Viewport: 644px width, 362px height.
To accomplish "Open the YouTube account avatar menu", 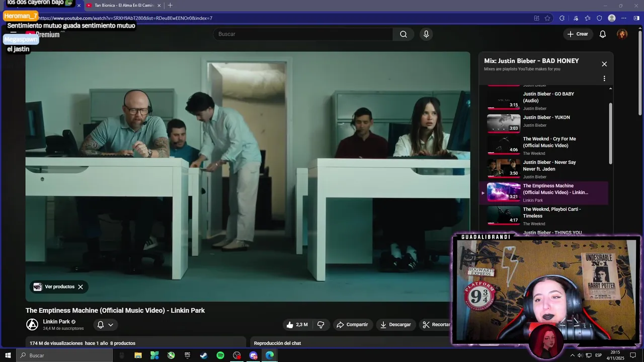I will point(622,34).
